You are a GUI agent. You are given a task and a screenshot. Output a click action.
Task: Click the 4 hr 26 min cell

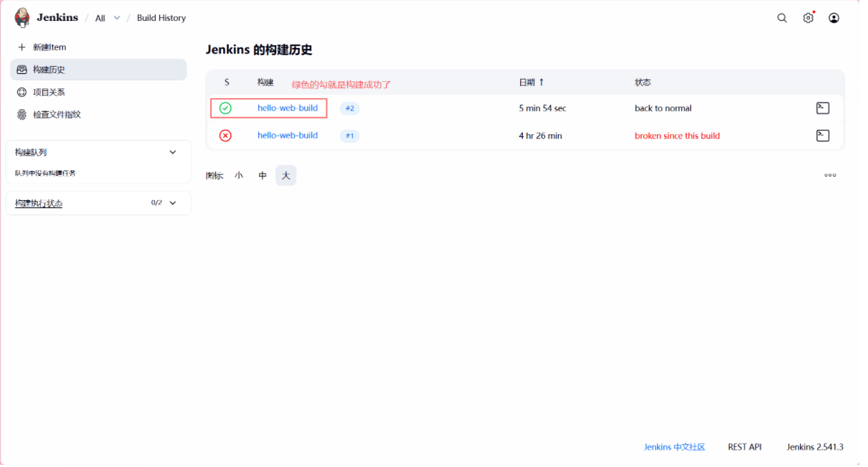point(540,136)
